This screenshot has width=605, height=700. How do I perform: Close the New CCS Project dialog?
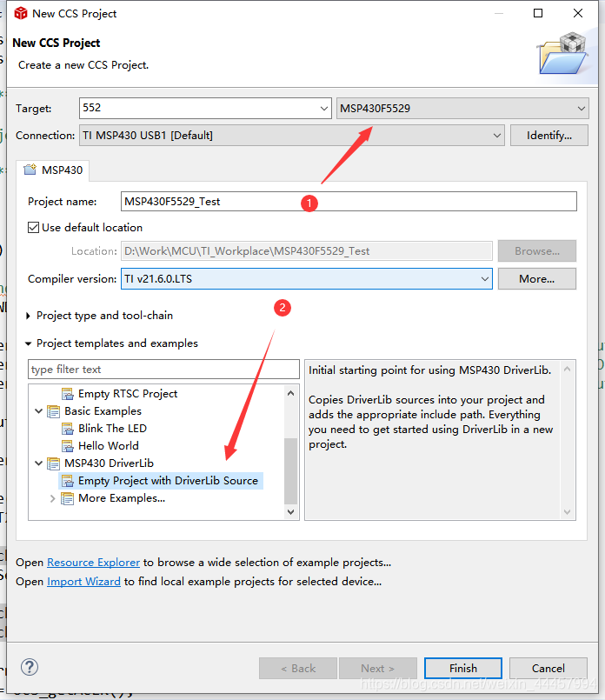point(578,13)
